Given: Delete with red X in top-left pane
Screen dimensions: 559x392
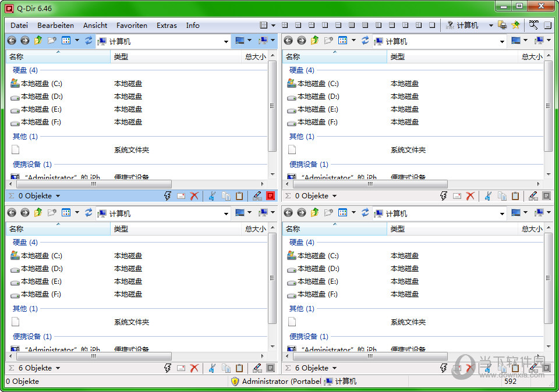Looking at the screenshot, I should point(194,196).
